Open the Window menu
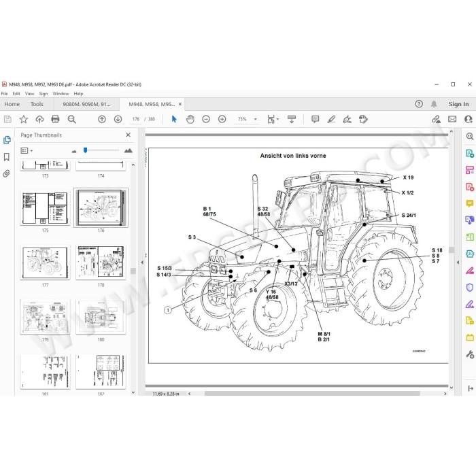The height and width of the screenshot is (476, 476). point(61,94)
